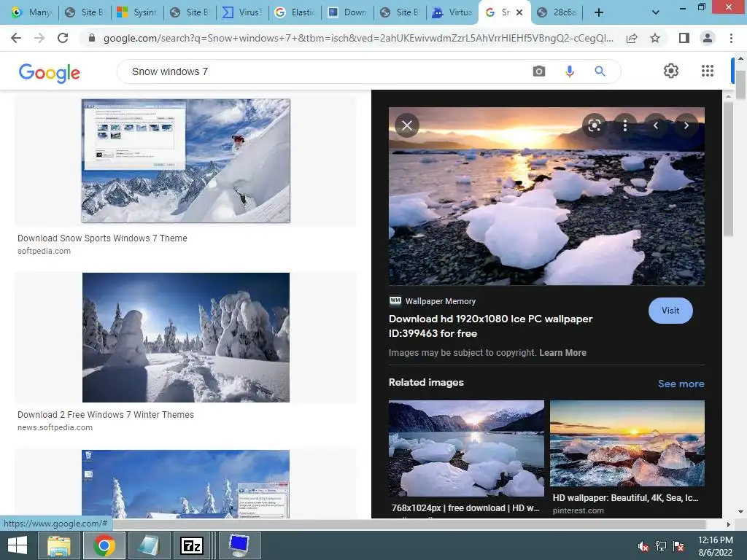This screenshot has height=560, width=747.
Task: Select the snowy trees Winter Themes thumbnail
Action: tap(186, 337)
